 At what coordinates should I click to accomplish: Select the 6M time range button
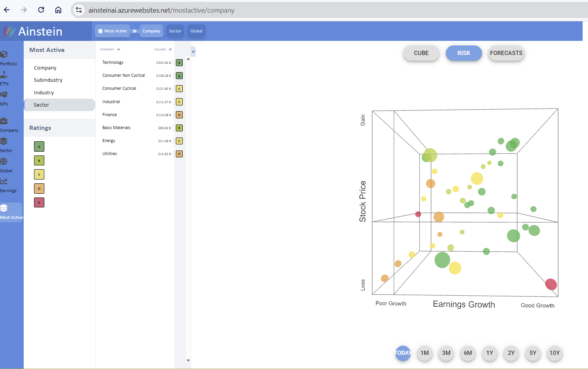point(468,353)
